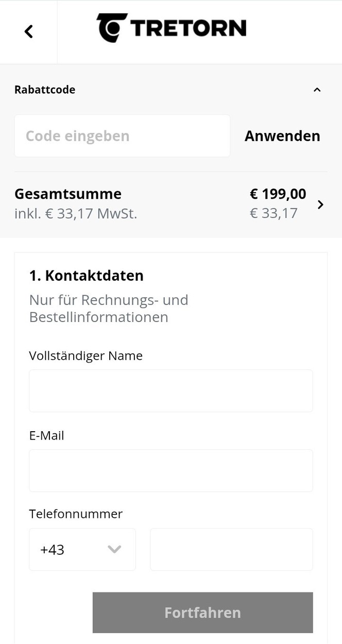This screenshot has height=644, width=342.
Task: Focus the phone number input field
Action: (231, 550)
